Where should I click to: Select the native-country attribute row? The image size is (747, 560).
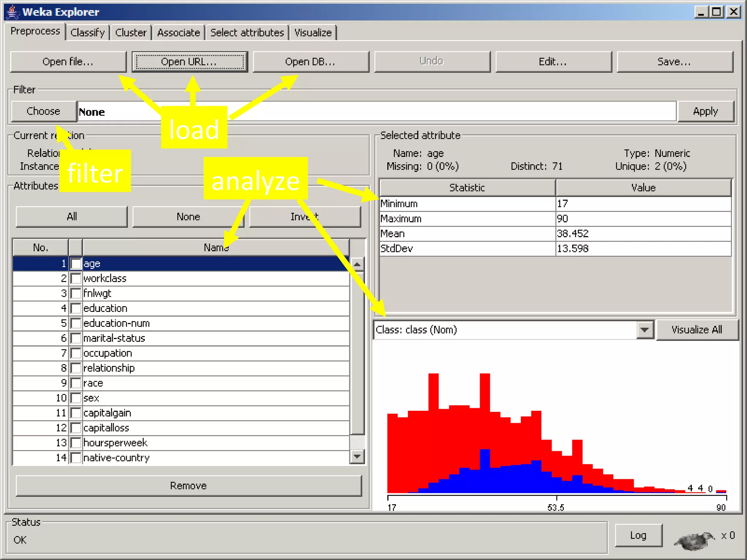(x=181, y=458)
